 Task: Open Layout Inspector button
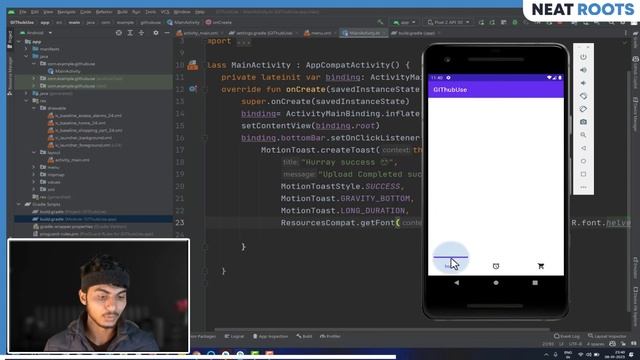tap(607, 336)
